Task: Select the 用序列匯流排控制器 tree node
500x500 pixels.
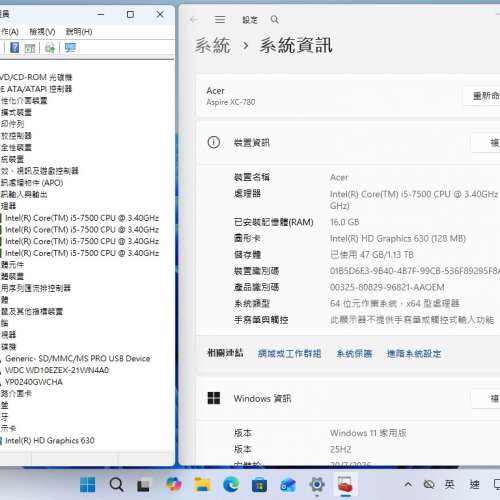Action: [x=35, y=288]
